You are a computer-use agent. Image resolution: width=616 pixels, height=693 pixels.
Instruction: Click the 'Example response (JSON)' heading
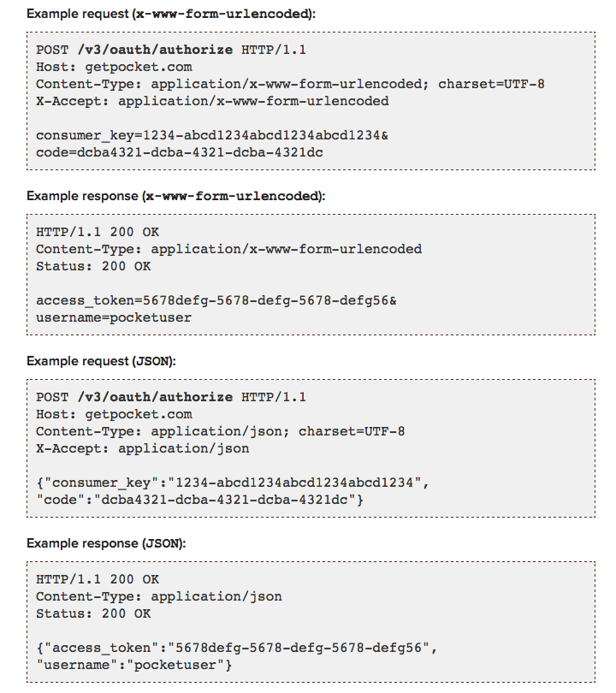tap(106, 543)
